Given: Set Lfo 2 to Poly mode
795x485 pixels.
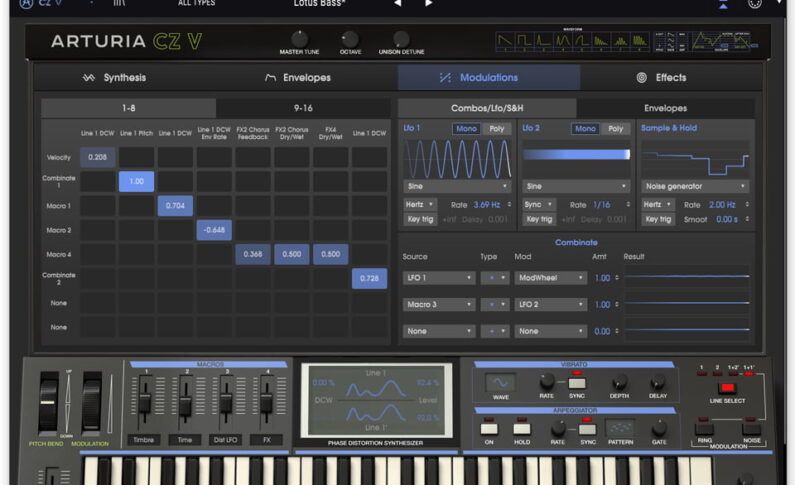Looking at the screenshot, I should [616, 129].
